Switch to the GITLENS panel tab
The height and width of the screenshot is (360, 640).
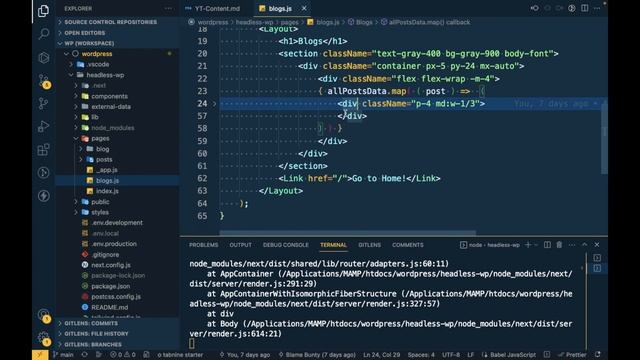(x=369, y=245)
